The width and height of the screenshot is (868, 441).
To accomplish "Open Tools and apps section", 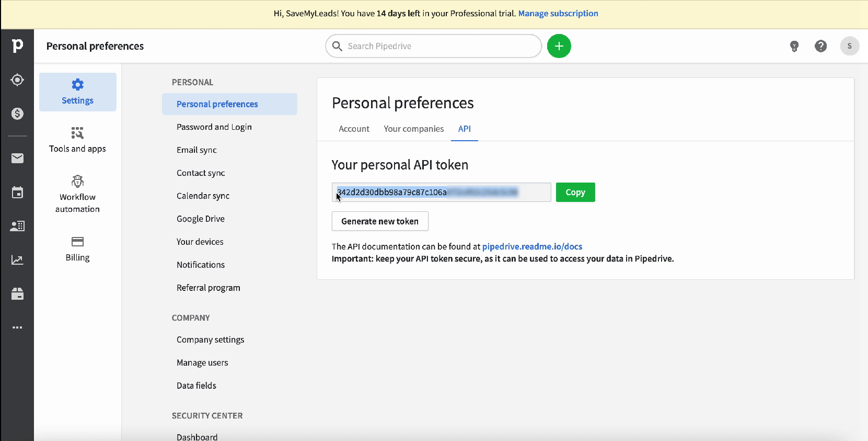I will (78, 140).
